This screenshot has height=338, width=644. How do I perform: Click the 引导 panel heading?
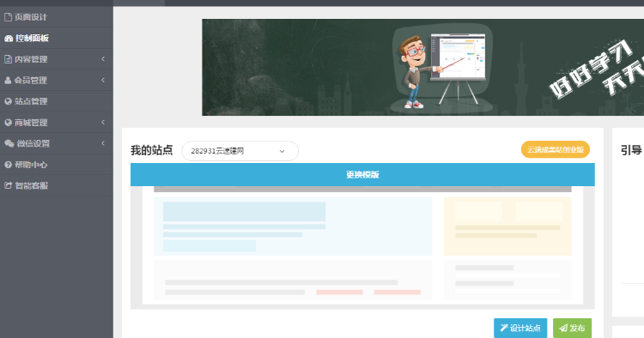click(x=631, y=150)
